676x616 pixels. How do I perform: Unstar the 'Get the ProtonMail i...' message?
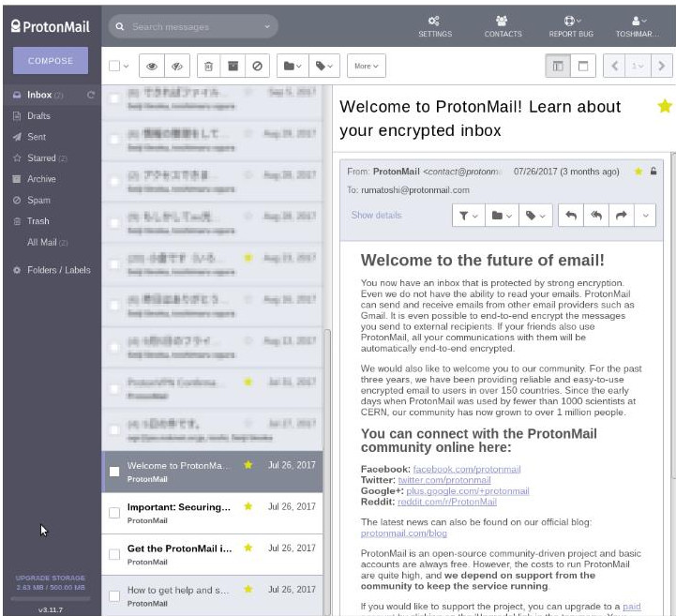(x=248, y=548)
